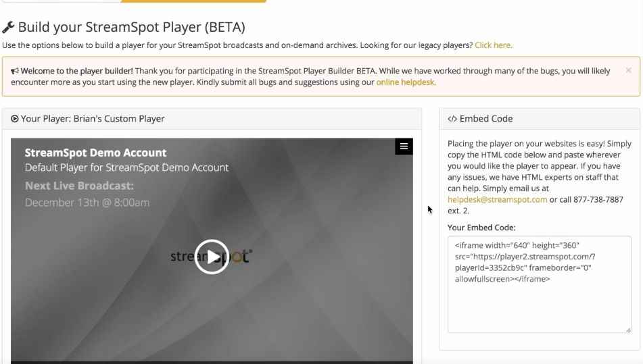Click the StreamSpot Demo Account title in player

tap(95, 153)
